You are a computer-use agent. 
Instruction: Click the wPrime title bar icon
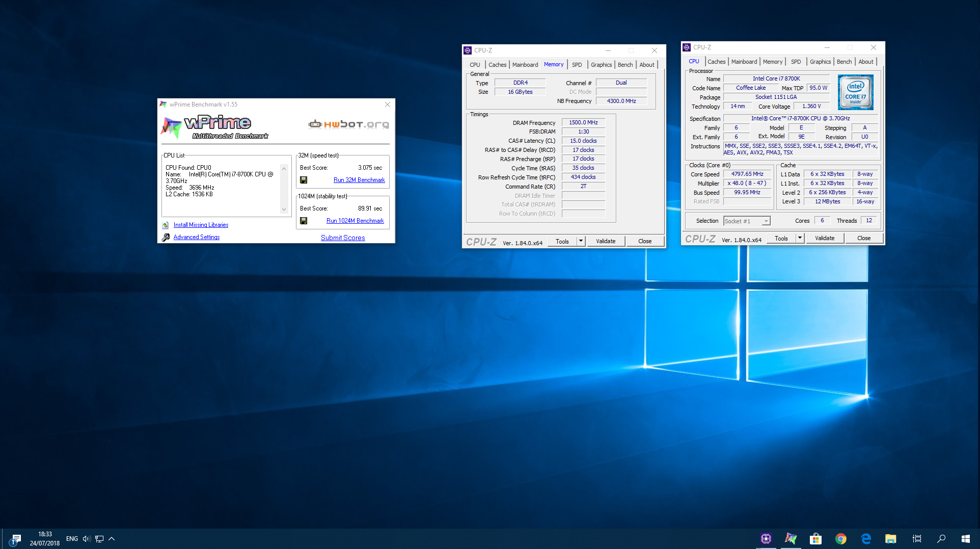tap(164, 104)
